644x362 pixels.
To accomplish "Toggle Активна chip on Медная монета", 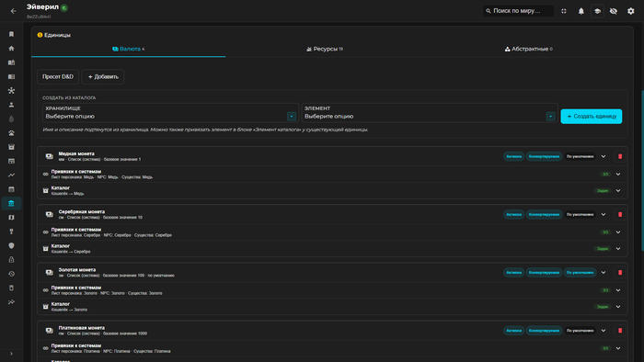I will (513, 156).
